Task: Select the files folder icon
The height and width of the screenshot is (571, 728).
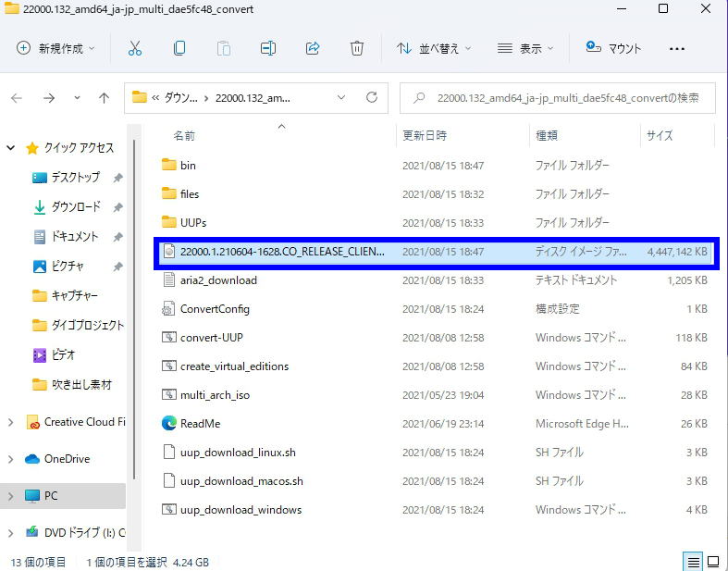Action: click(x=169, y=193)
